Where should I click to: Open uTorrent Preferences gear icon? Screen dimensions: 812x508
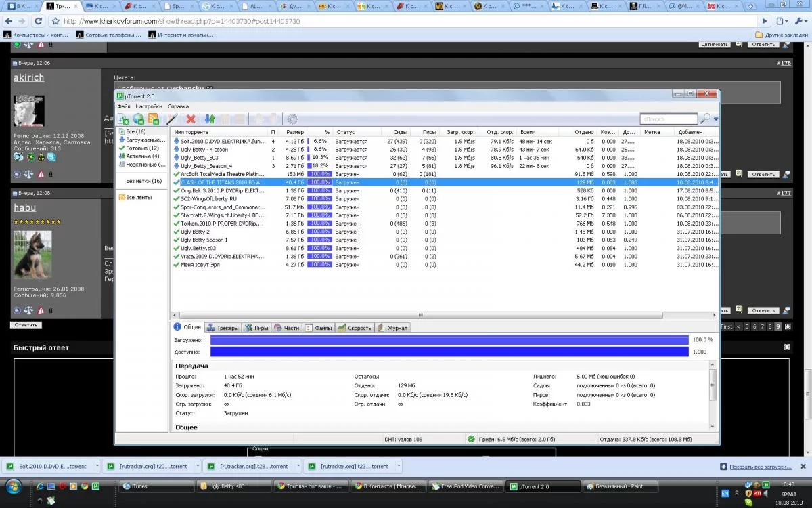click(292, 119)
